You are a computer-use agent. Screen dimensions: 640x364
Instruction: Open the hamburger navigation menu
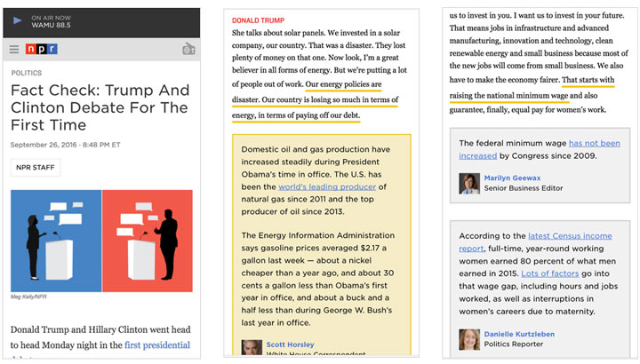14,50
